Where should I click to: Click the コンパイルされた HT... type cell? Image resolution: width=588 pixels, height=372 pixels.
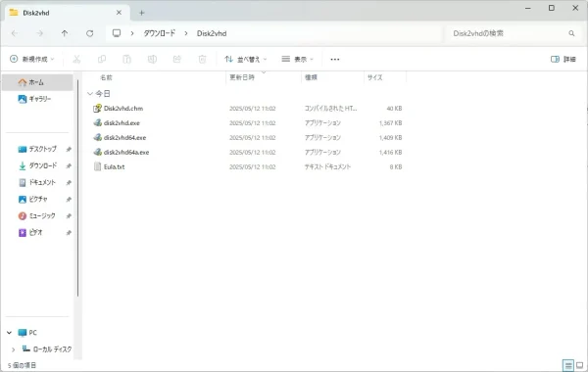[330, 109]
